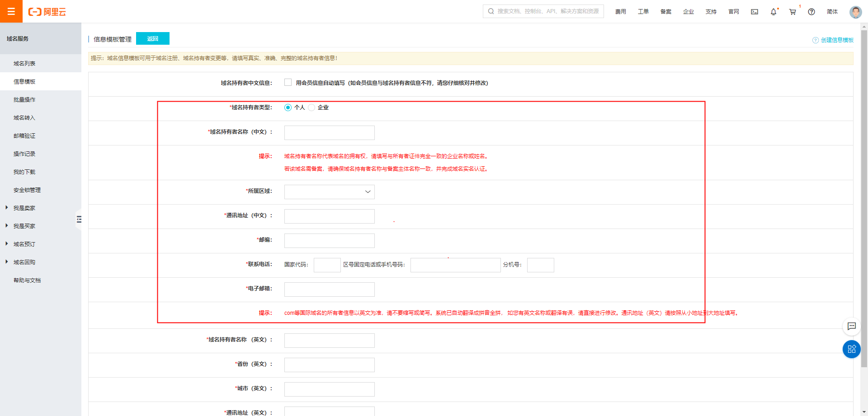Open the notifications bell
Viewport: 868px width, 416px height.
[774, 12]
